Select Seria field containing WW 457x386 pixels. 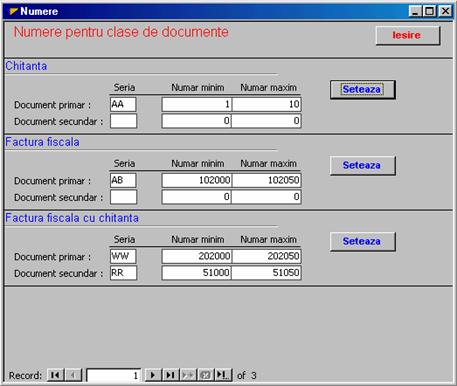[x=123, y=256]
